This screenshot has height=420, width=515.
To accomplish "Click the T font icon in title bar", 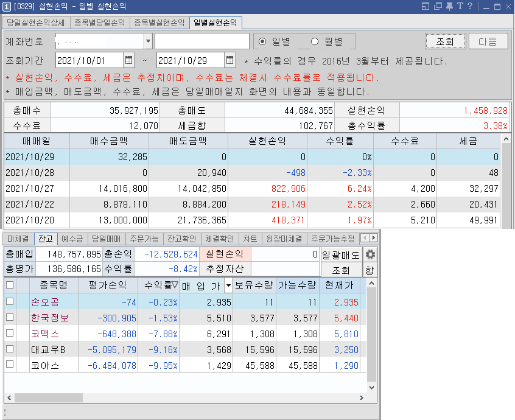I will (x=460, y=6).
